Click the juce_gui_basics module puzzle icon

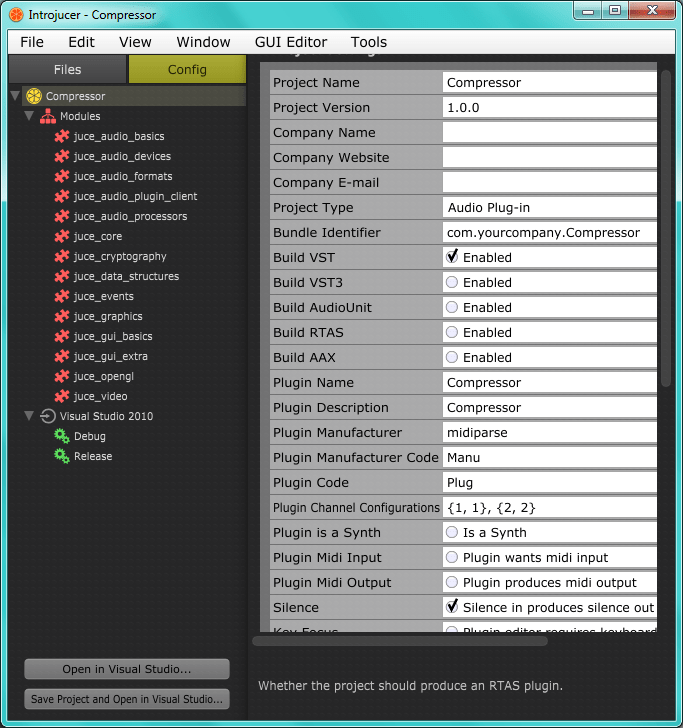(x=62, y=336)
